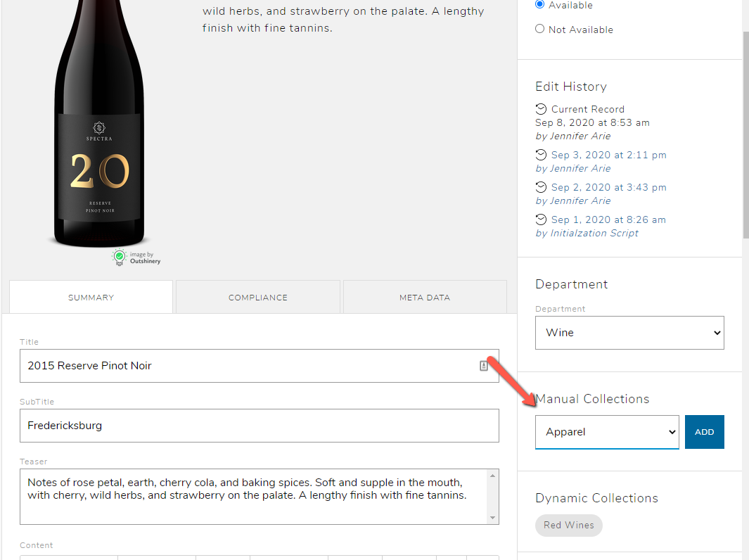Image resolution: width=749 pixels, height=560 pixels.
Task: Click 'Sep 8, 2020 at 8:53 am' text
Action: pyautogui.click(x=592, y=122)
